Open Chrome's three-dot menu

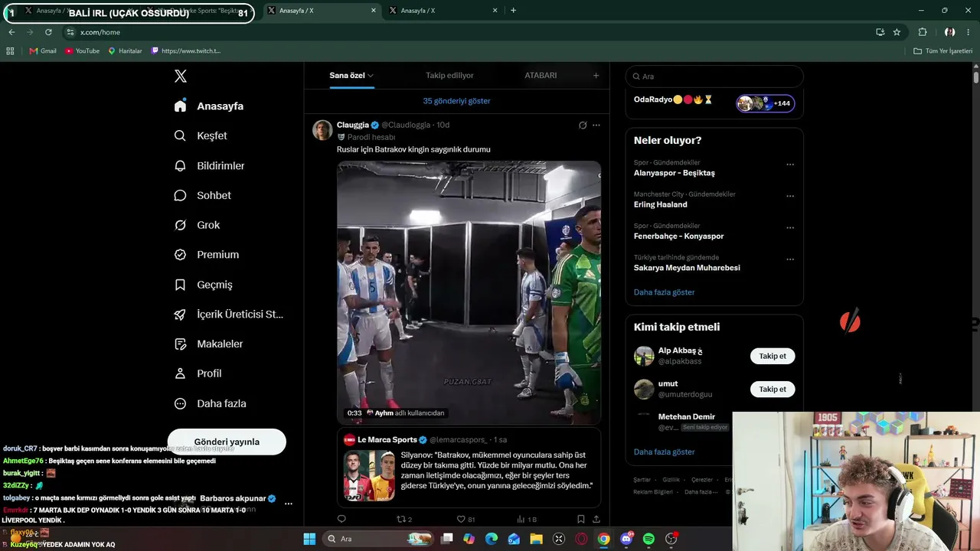(x=969, y=32)
